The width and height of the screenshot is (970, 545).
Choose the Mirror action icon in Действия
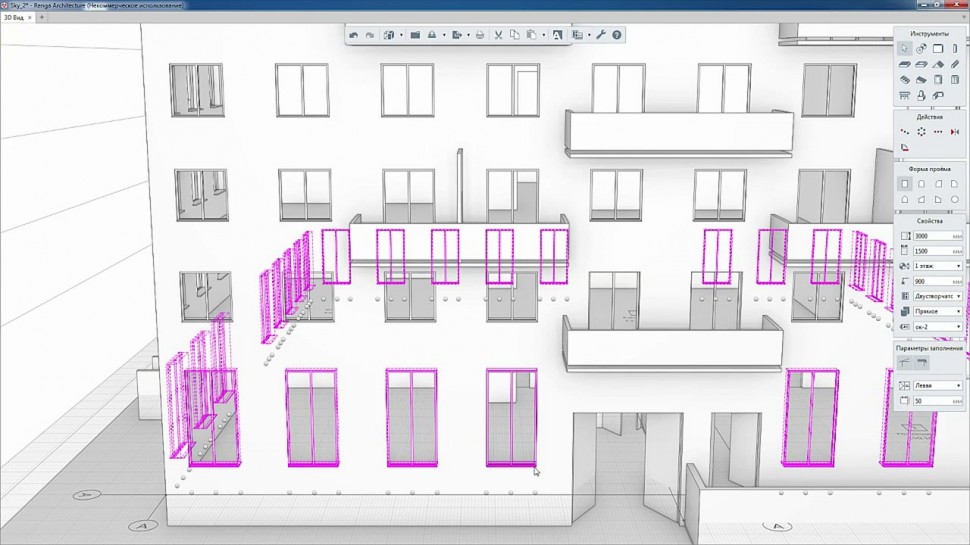point(954,131)
